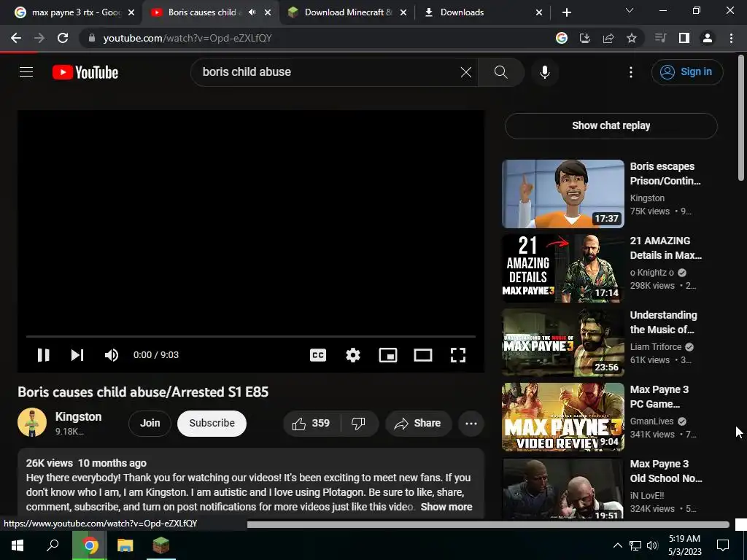Show chat replay panel
The height and width of the screenshot is (560, 747).
(611, 125)
